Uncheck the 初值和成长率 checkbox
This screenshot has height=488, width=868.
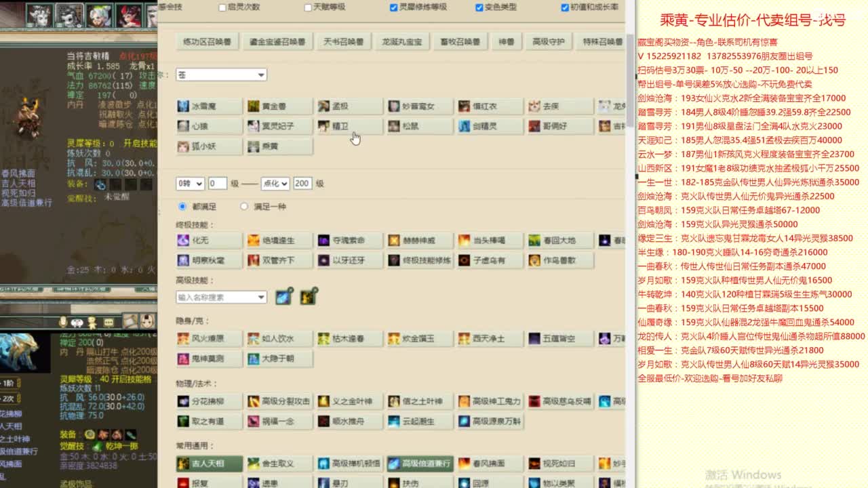pyautogui.click(x=565, y=7)
